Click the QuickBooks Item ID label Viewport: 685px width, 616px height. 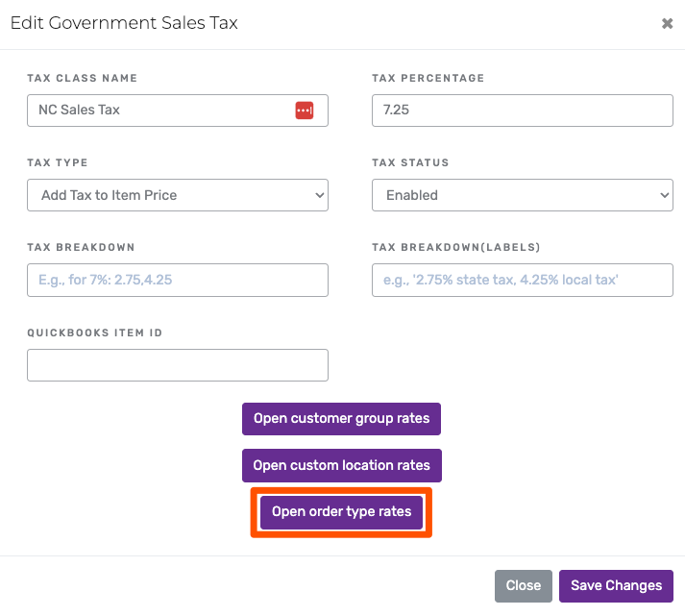(x=95, y=333)
